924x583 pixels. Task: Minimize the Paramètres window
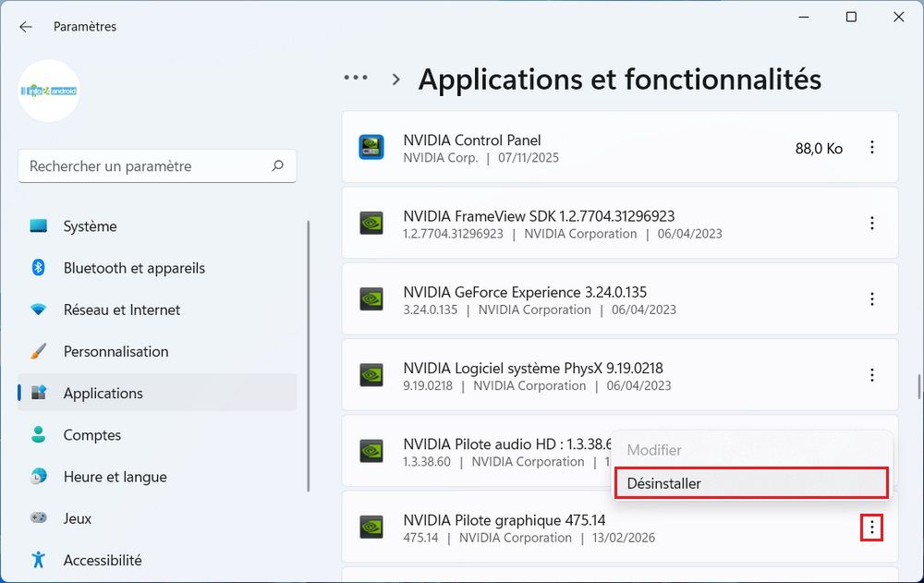[x=804, y=18]
